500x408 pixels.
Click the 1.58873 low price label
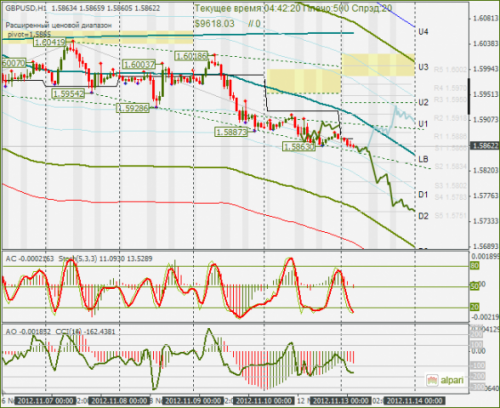[232, 132]
